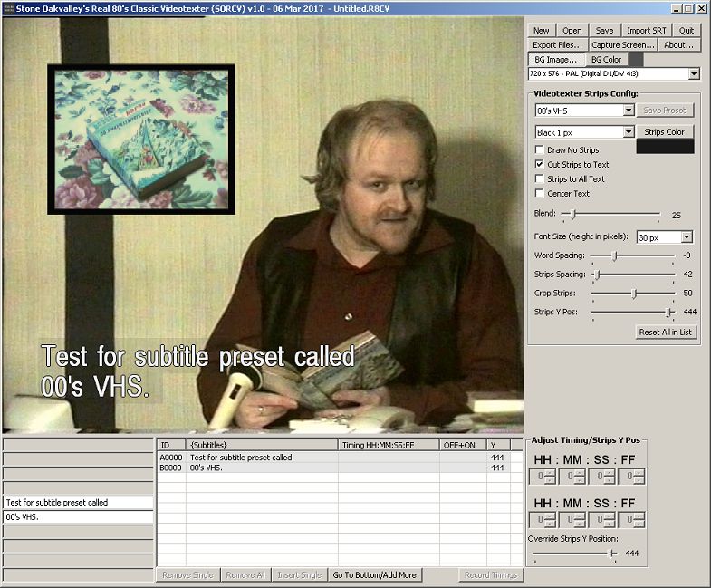711x588 pixels.
Task: Open the Export Files dialog
Action: 557,44
